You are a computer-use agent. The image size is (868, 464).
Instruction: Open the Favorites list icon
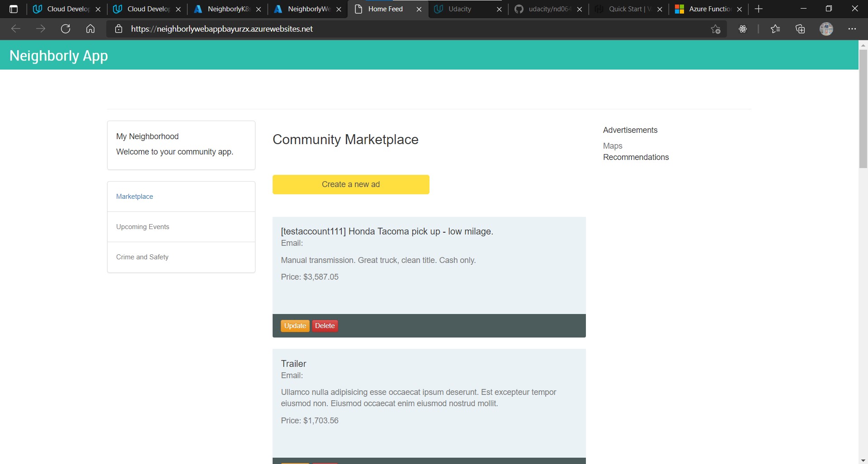tap(775, 29)
